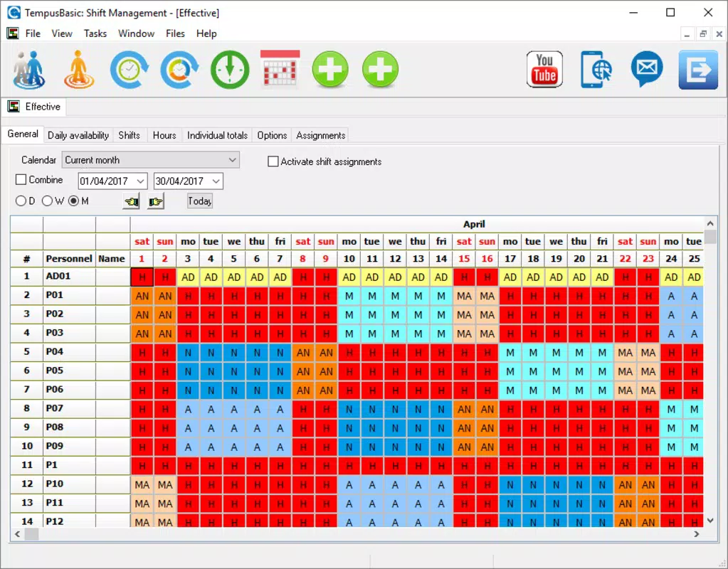Switch to the Shifts tab
Screen dimensions: 728x569
pos(129,136)
